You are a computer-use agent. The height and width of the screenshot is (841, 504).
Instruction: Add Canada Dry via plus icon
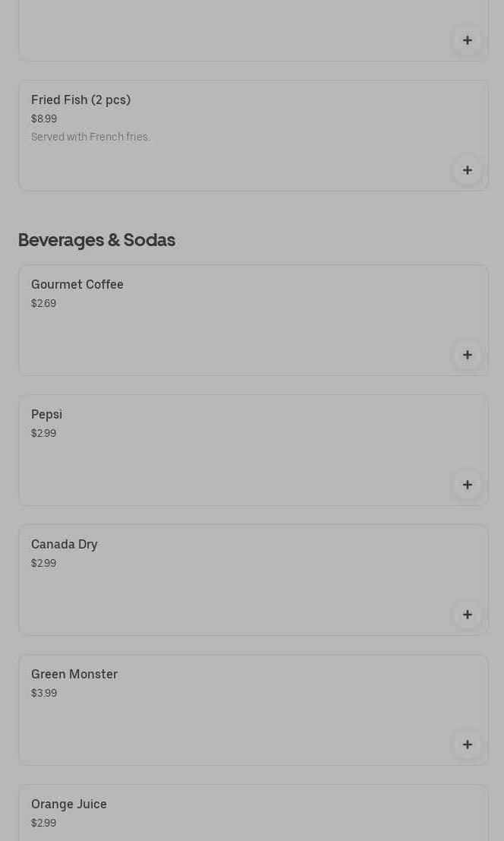click(x=467, y=615)
